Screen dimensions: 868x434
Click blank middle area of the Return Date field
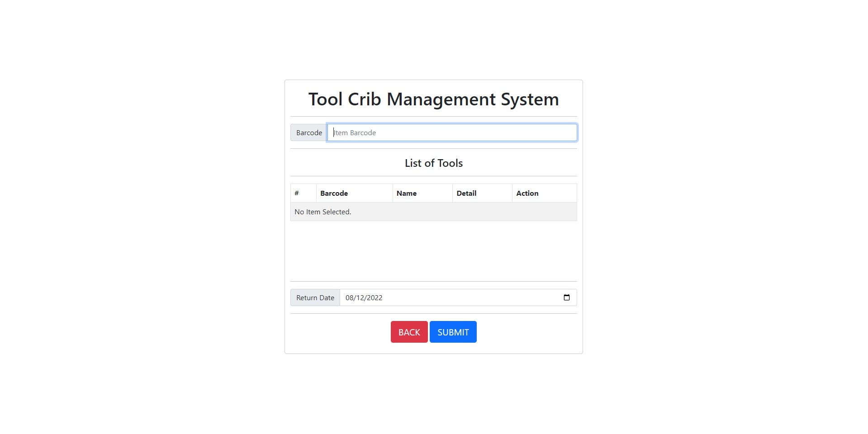470,297
